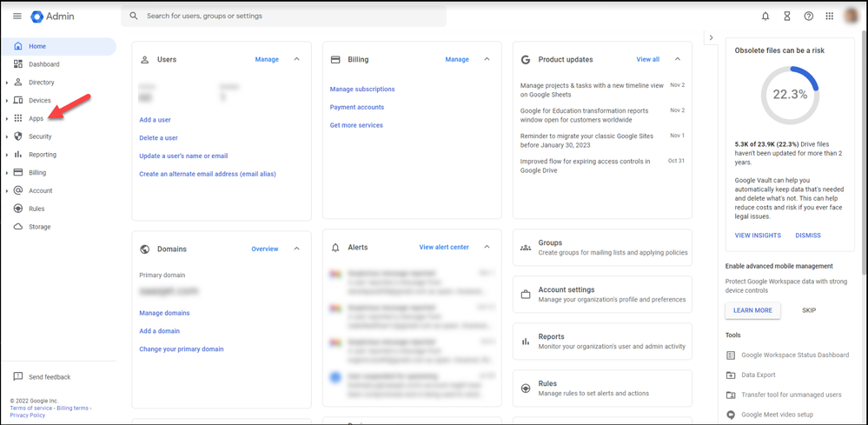Expand the Devices tree arrow
Image resolution: width=868 pixels, height=425 pixels.
click(7, 101)
